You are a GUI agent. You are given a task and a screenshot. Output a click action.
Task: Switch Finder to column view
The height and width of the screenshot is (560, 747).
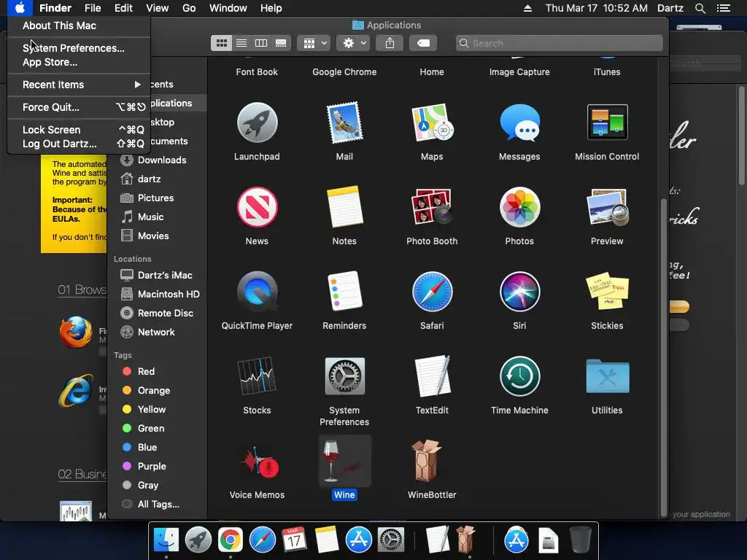[260, 43]
